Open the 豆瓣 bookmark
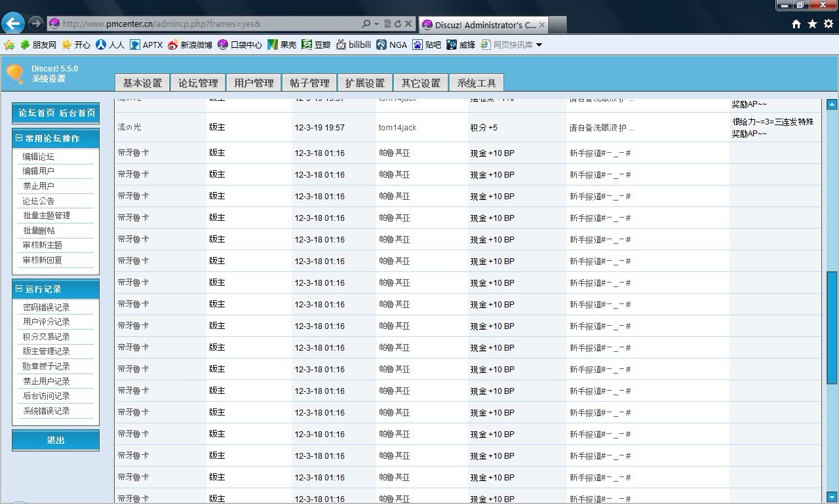The height and width of the screenshot is (504, 839). click(x=316, y=45)
